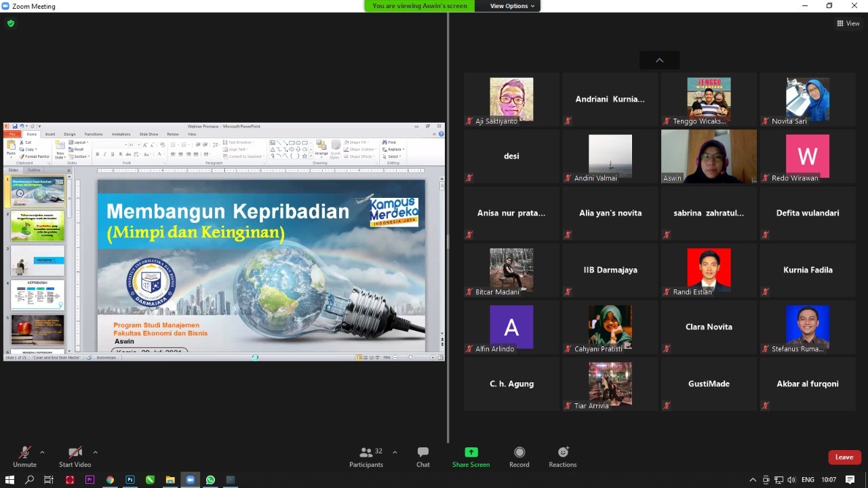868x488 pixels.
Task: Click the Paste icon in PowerPoint ribbon
Action: click(11, 146)
